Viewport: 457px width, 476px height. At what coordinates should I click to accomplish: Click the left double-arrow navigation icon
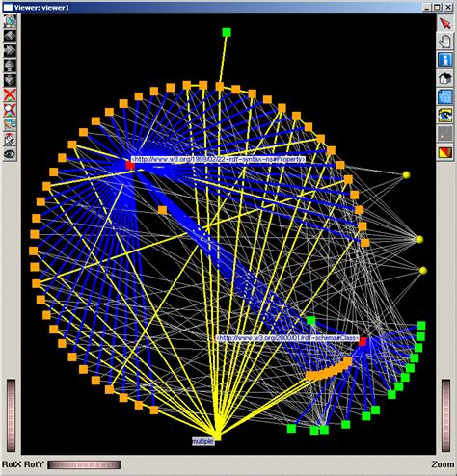tap(10, 36)
